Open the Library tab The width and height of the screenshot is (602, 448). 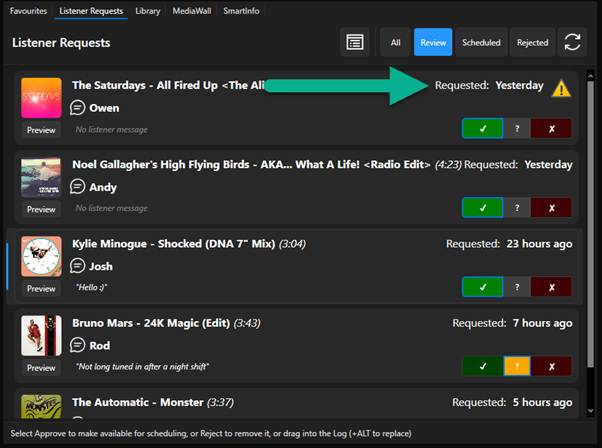click(148, 11)
